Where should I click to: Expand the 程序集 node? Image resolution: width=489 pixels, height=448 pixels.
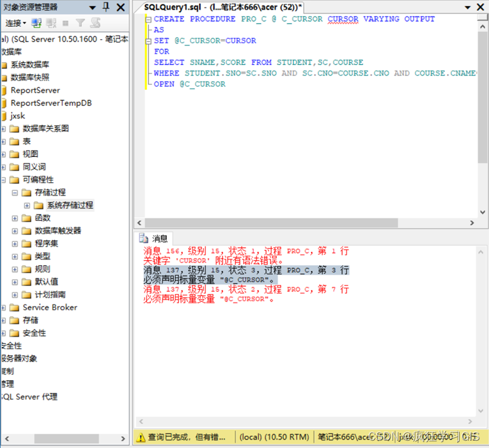click(15, 244)
